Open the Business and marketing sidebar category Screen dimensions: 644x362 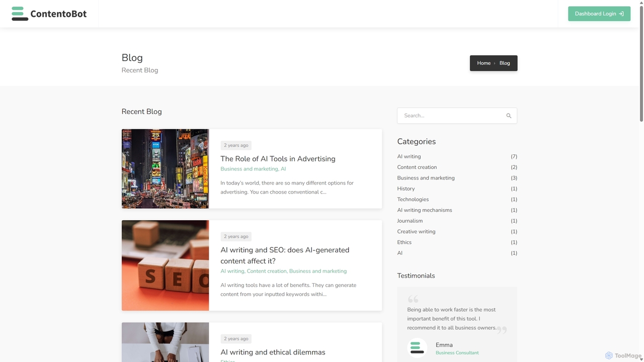[x=426, y=178]
